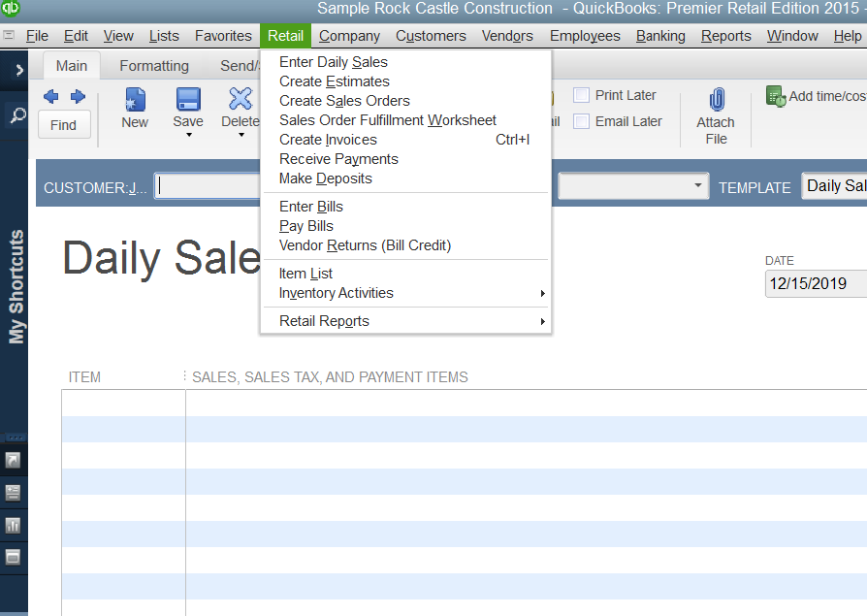
Task: Open the Edit menu
Action: [x=76, y=36]
